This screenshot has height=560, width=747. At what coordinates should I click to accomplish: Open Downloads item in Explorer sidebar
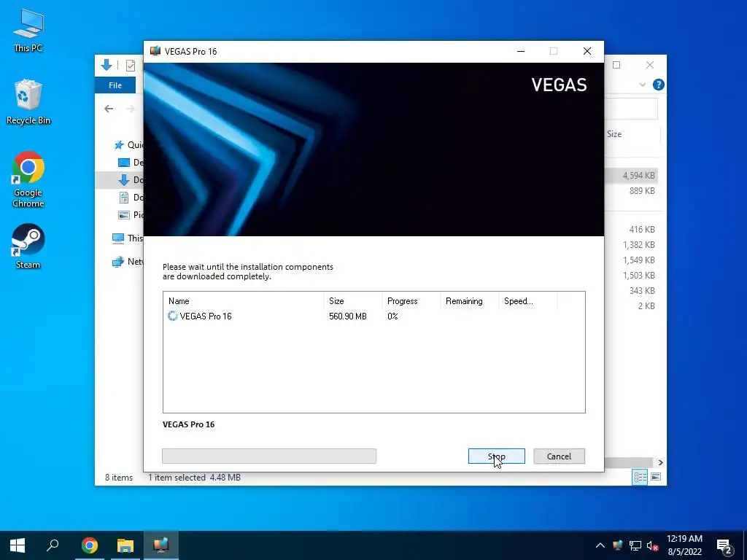pyautogui.click(x=130, y=180)
